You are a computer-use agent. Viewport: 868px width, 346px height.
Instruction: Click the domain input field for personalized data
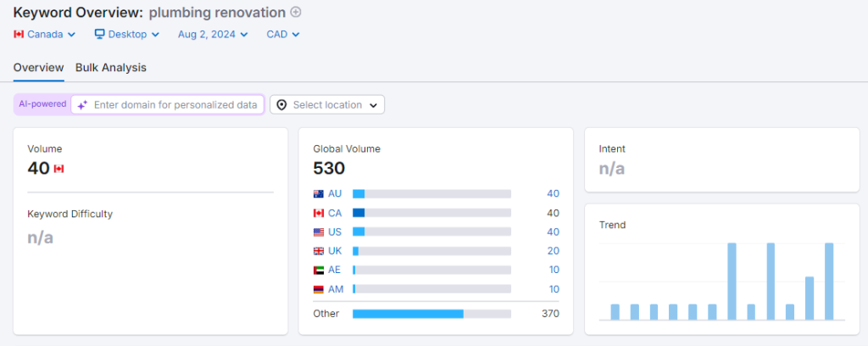tap(175, 104)
